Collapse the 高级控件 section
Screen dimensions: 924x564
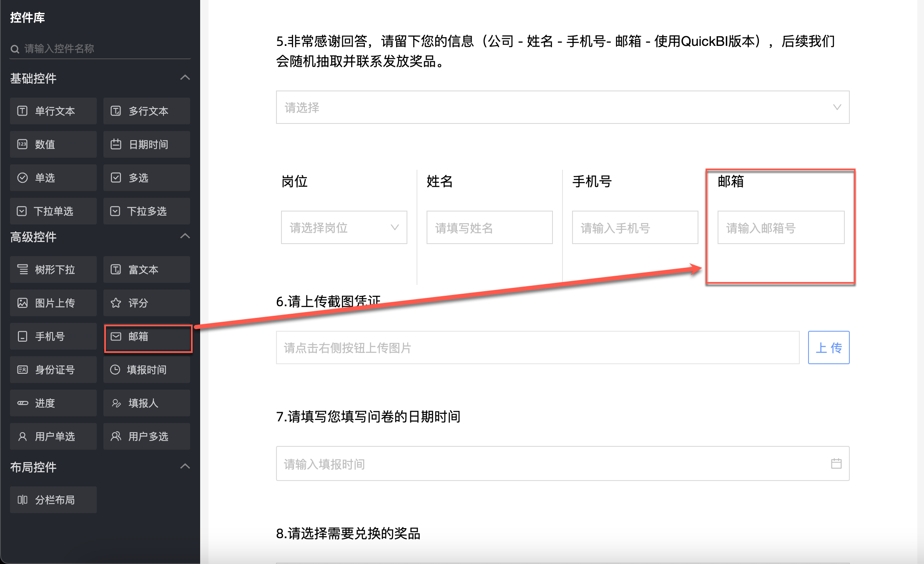185,237
